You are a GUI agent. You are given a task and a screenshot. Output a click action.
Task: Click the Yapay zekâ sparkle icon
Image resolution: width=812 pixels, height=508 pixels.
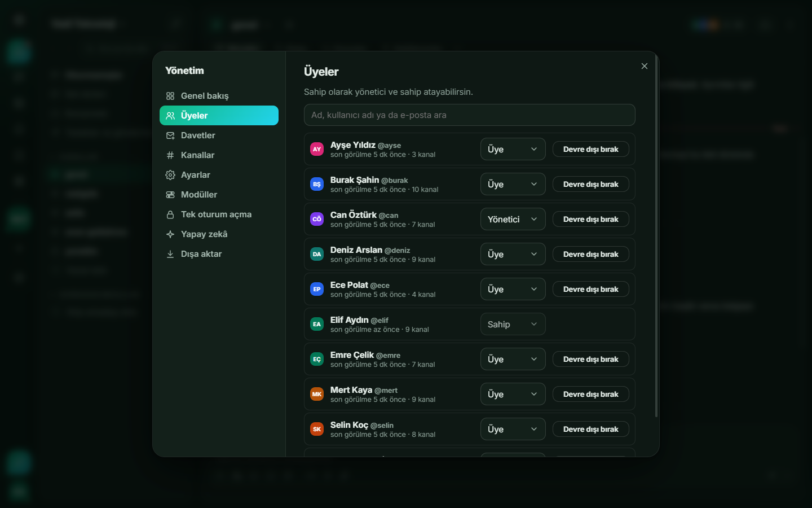click(170, 234)
